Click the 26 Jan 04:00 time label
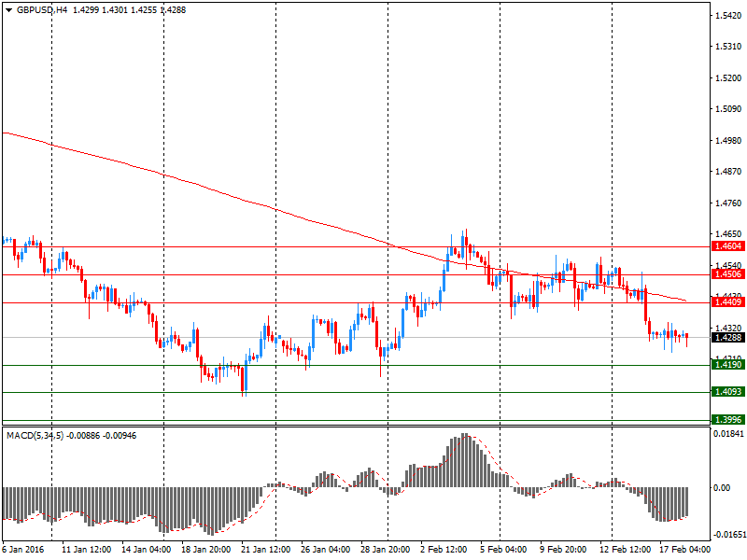This screenshot has height=560, width=747. click(x=326, y=550)
